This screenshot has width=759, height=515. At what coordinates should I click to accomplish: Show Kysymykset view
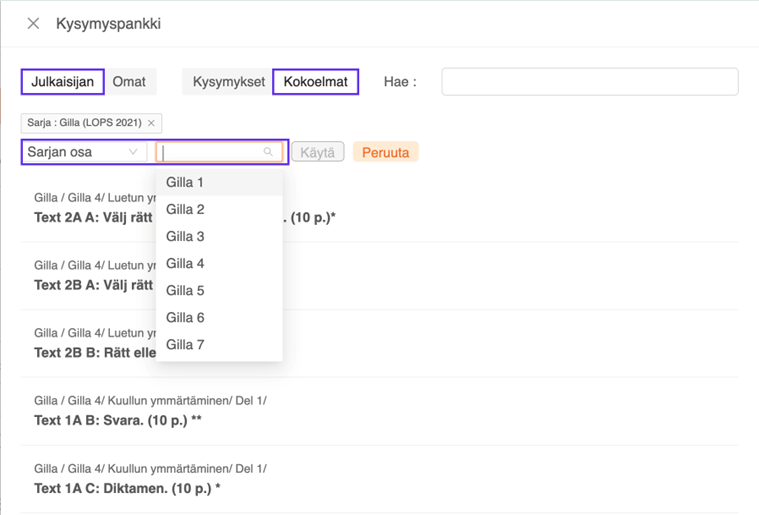click(227, 82)
